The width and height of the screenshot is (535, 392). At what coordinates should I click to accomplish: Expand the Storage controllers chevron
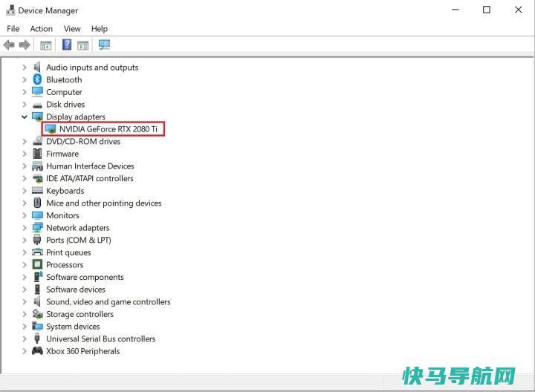pos(25,314)
